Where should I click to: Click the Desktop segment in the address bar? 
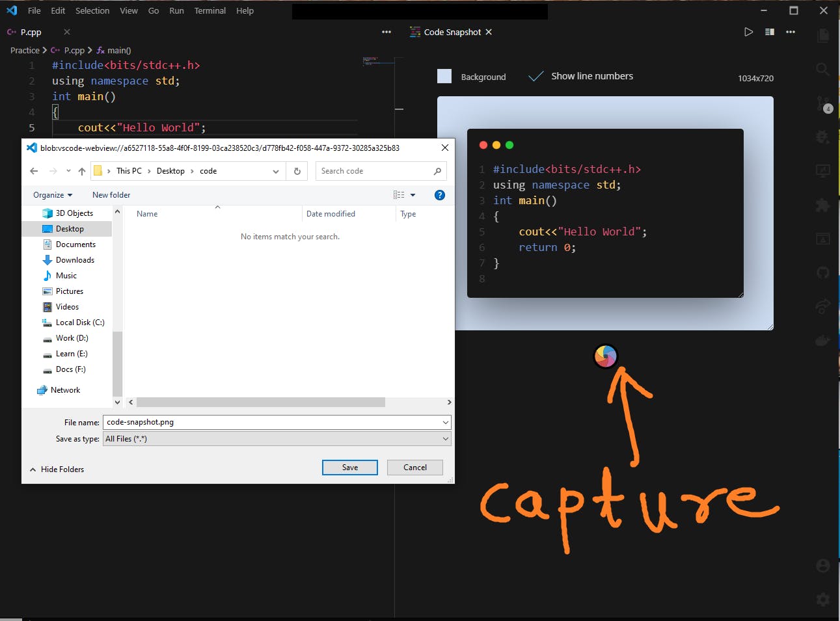coord(170,171)
